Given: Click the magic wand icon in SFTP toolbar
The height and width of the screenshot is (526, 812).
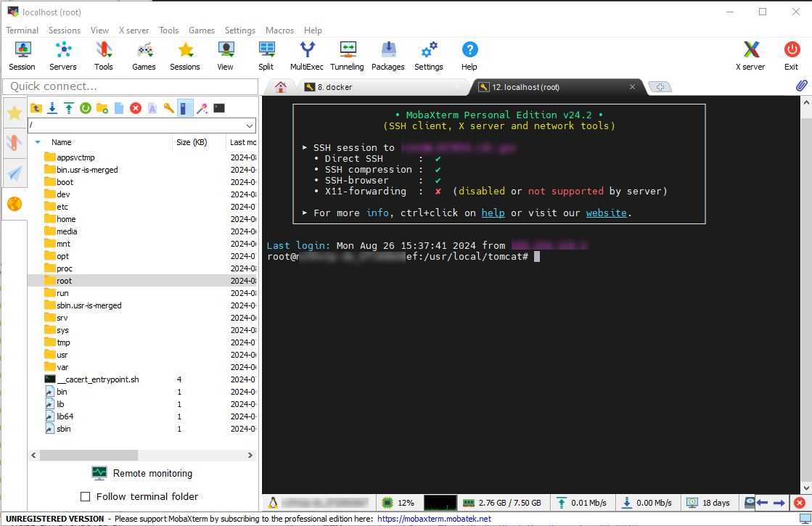Looking at the screenshot, I should pos(202,108).
